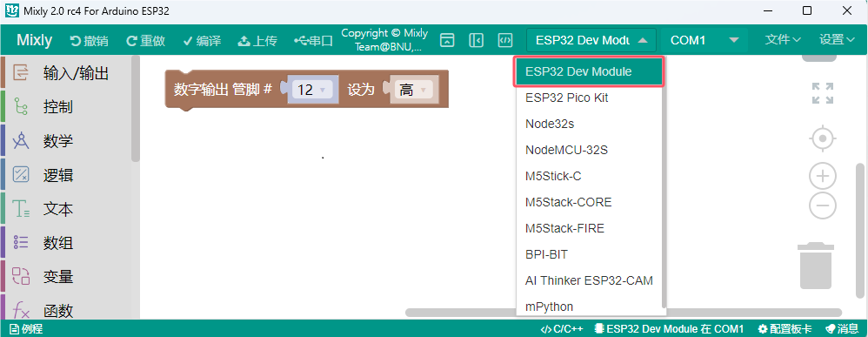Click Copyright © Mixly Team@BNU text

384,40
